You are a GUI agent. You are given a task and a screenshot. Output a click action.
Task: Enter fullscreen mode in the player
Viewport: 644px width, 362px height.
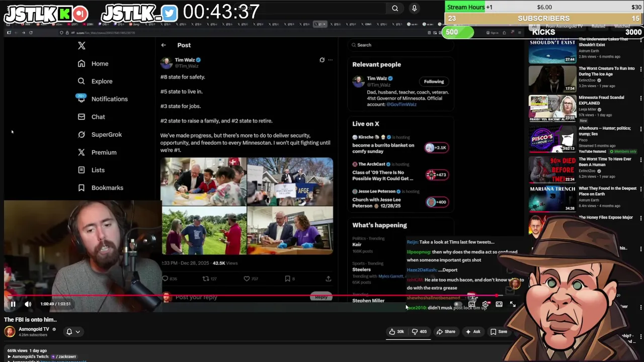pyautogui.click(x=512, y=304)
